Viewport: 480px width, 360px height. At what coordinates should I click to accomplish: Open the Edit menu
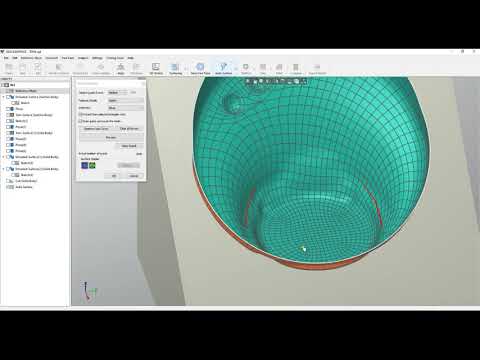[15, 58]
